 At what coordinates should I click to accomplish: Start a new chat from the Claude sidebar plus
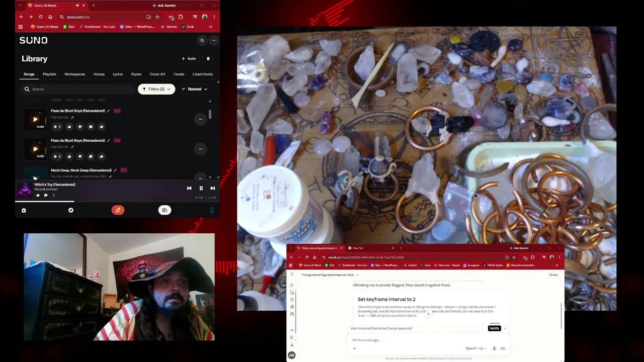(292, 285)
